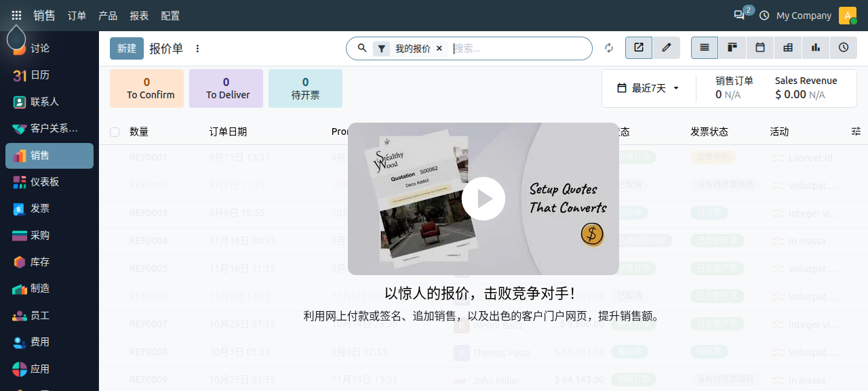This screenshot has height=391, width=868.
Task: Open the 订单 menu
Action: tap(77, 15)
